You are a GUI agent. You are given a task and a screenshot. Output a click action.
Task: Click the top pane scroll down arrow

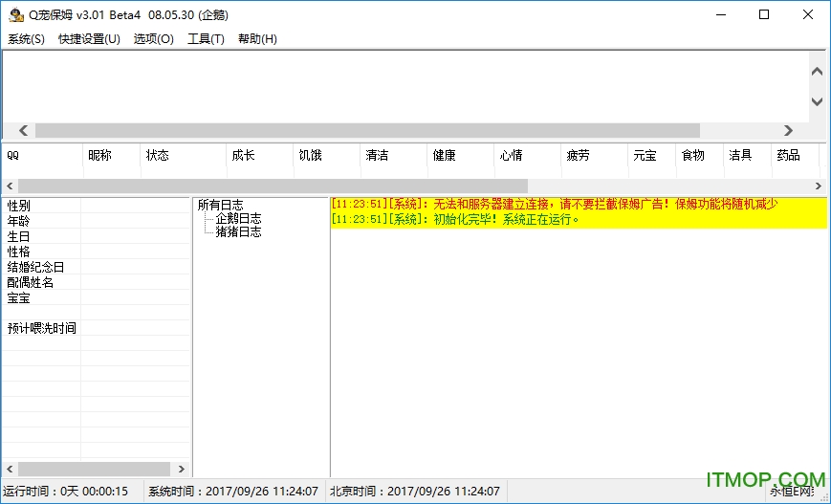[x=817, y=101]
